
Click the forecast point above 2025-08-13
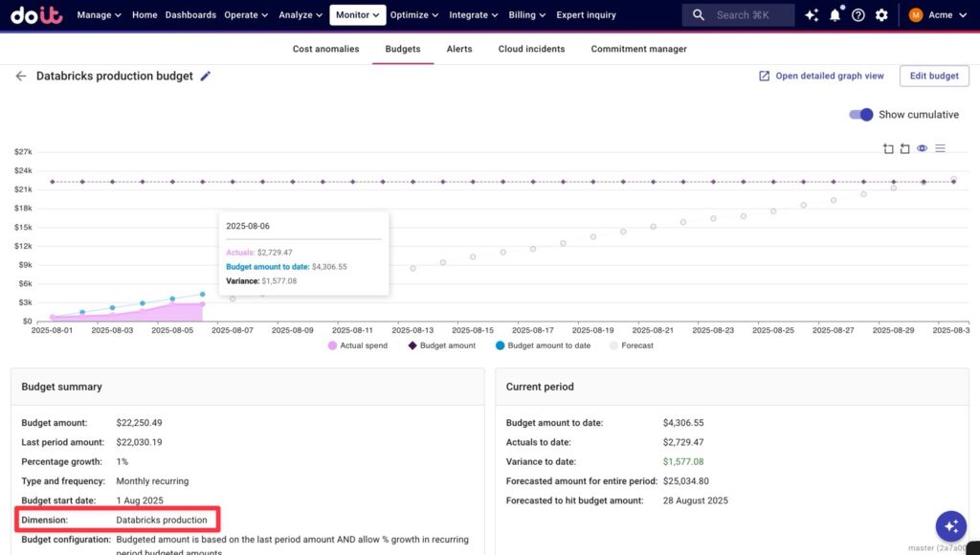[x=413, y=268]
